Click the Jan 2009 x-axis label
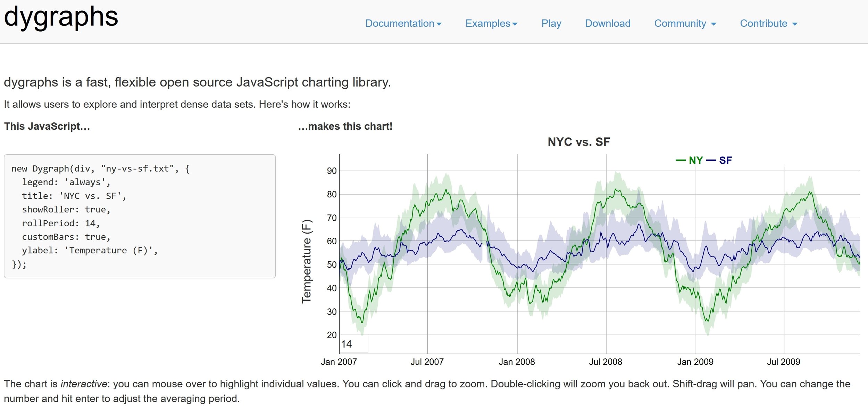The image size is (868, 407). [x=695, y=362]
